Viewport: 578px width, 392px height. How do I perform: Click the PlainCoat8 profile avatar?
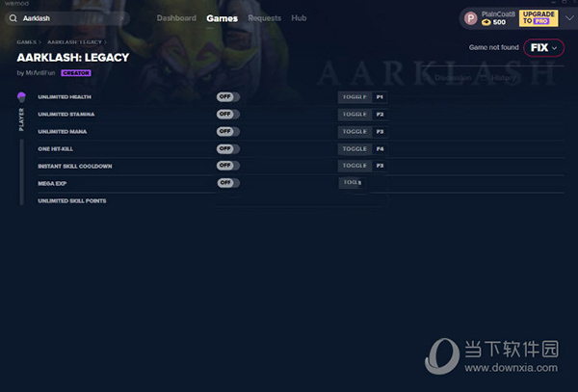tap(470, 18)
